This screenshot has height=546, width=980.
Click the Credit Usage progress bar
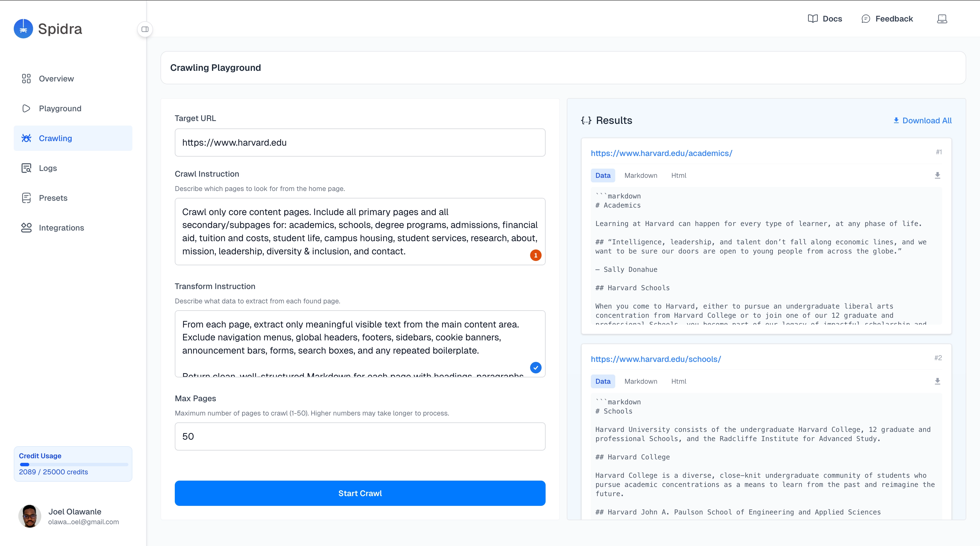pos(74,465)
